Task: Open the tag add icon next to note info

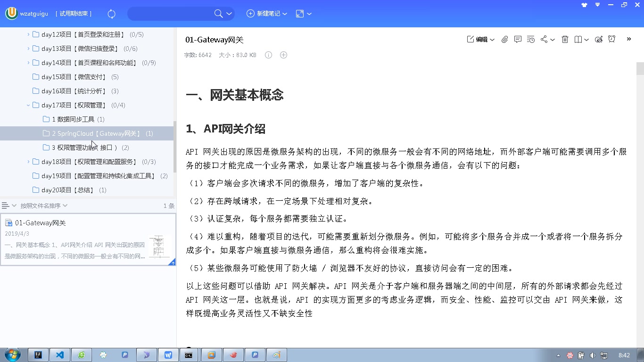Action: coord(283,55)
